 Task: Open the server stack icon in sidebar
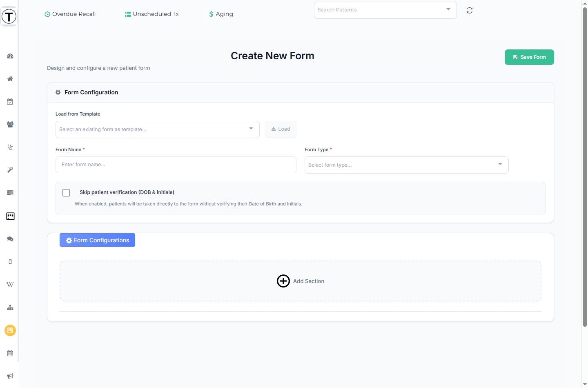click(x=10, y=193)
